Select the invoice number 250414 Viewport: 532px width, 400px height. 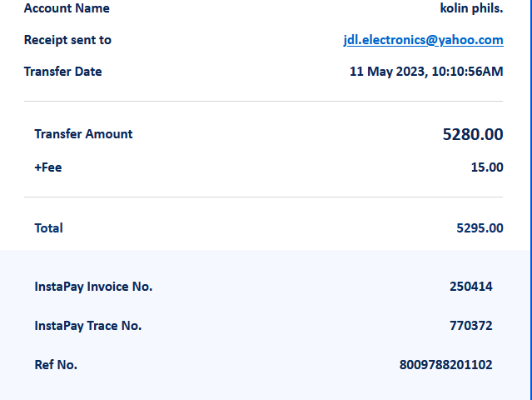[x=471, y=287]
